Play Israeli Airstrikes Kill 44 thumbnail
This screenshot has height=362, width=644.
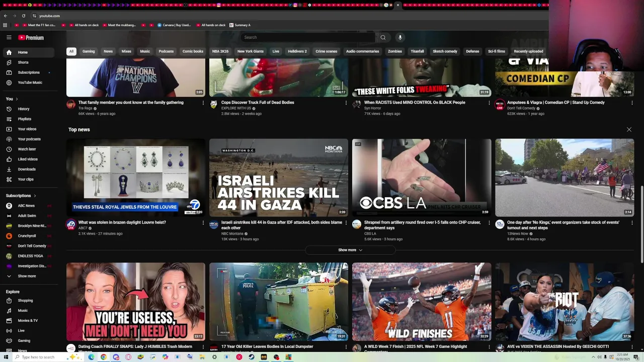coord(279,177)
